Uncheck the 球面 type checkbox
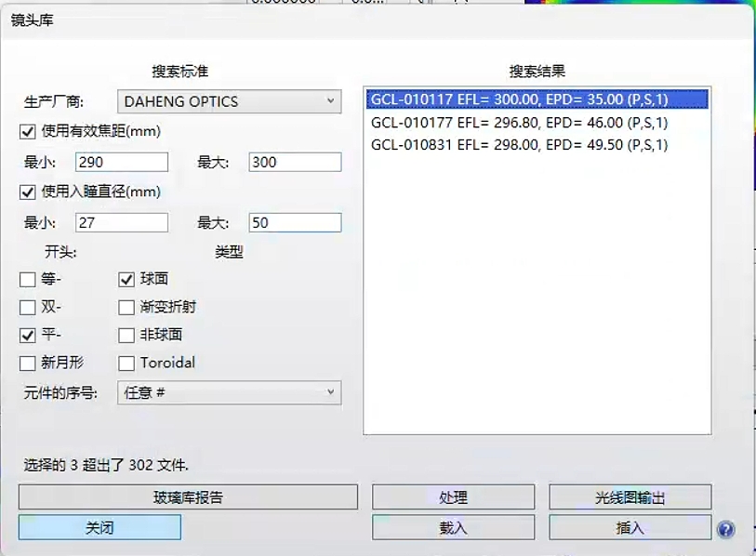The image size is (756, 556). click(x=126, y=279)
